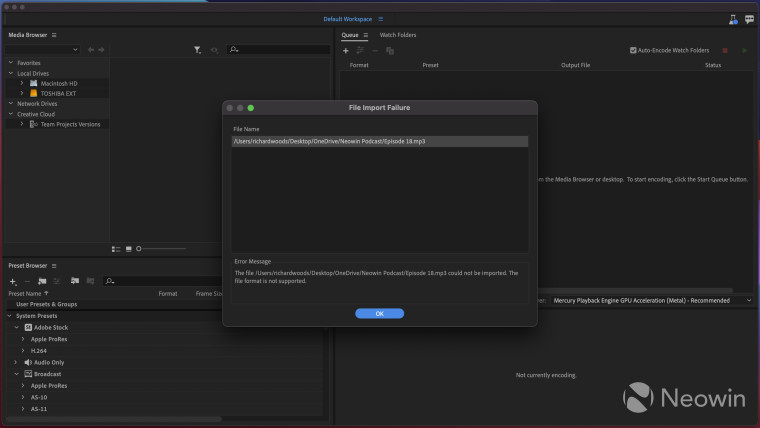Switch to Watch Folders tab
760x428 pixels.
pyautogui.click(x=397, y=35)
